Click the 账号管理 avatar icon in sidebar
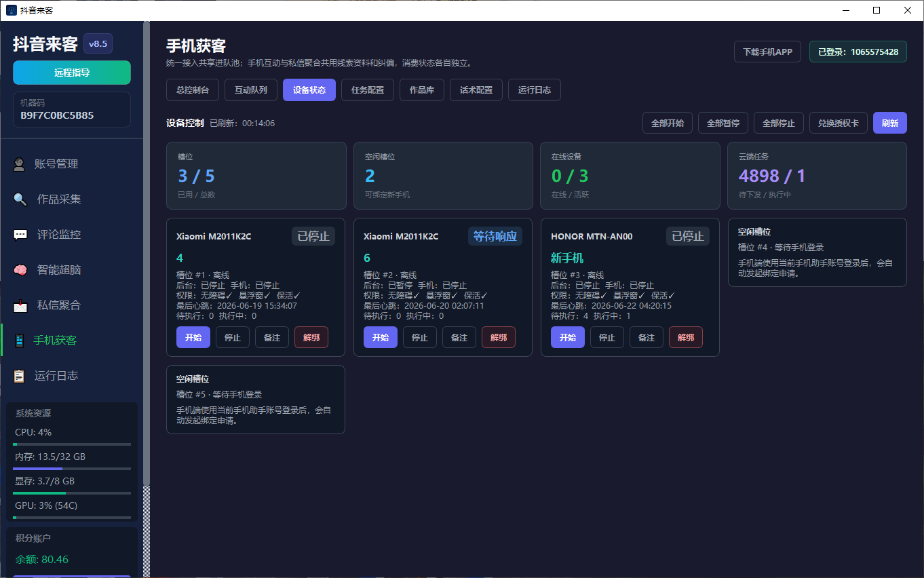The height and width of the screenshot is (578, 924). coord(20,164)
